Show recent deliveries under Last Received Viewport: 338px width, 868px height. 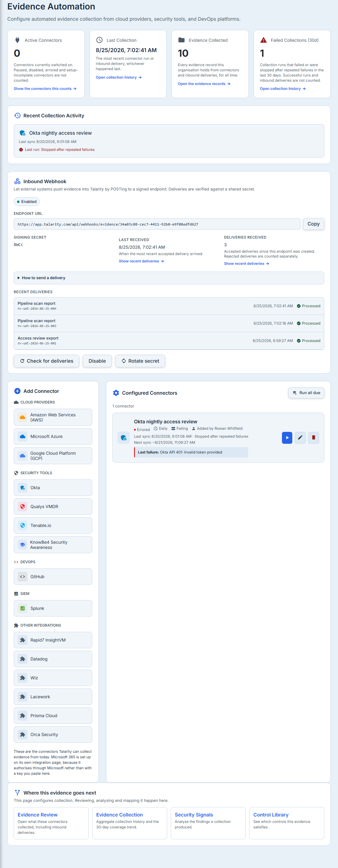pyautogui.click(x=141, y=261)
